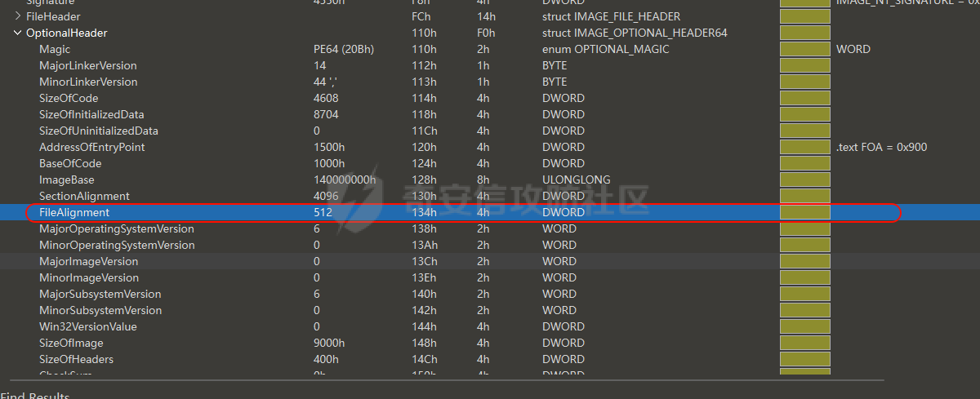The height and width of the screenshot is (399, 980).
Task: Expand the FileHeader struct node
Action: point(18,16)
